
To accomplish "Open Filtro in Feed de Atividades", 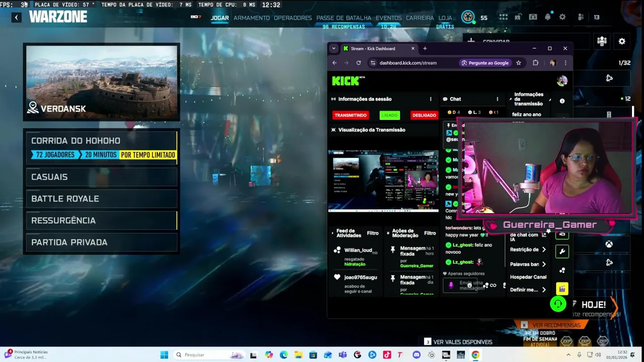I will tap(373, 233).
